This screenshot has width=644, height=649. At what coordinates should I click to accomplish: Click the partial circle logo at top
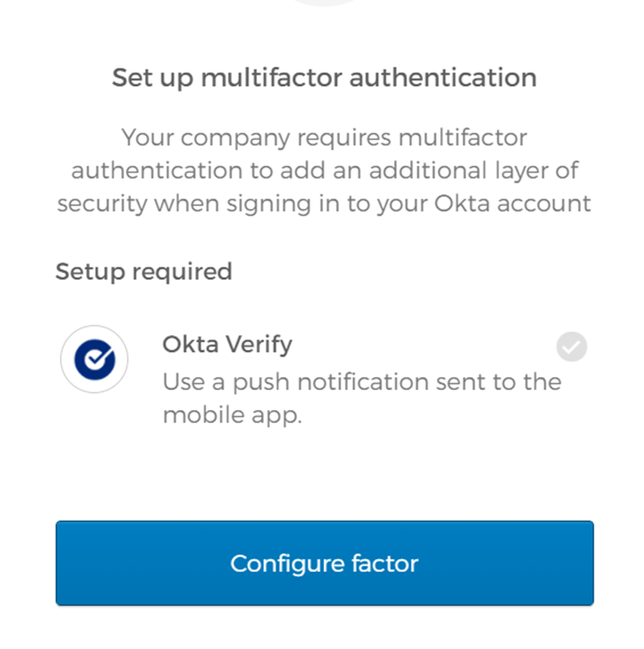coord(324,4)
